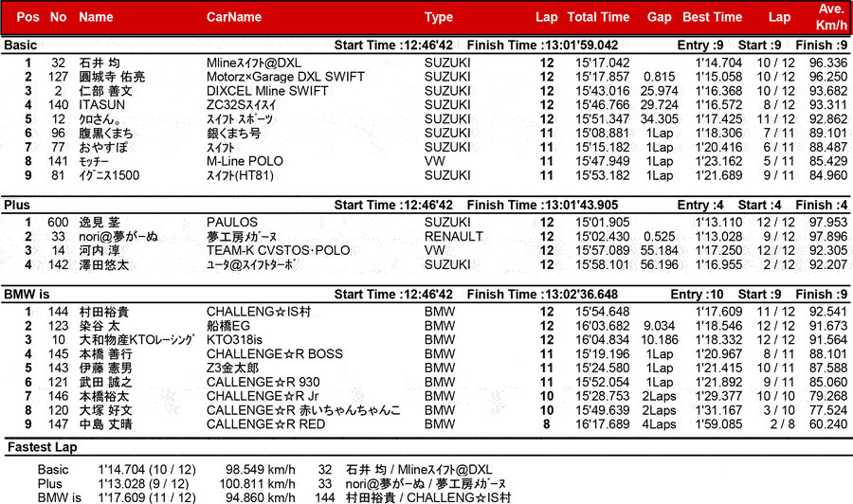Click gap value 9.034
This screenshot has height=504, width=853.
[659, 326]
